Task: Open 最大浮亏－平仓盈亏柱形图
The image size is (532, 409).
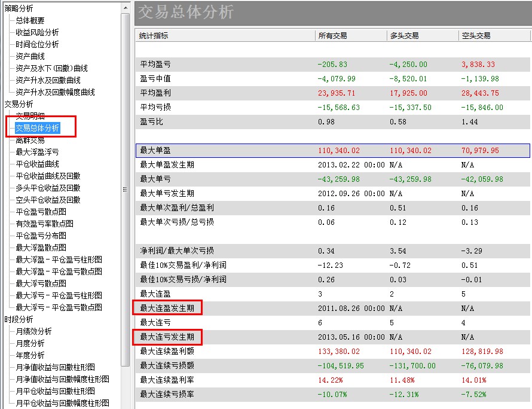Action: [59, 295]
